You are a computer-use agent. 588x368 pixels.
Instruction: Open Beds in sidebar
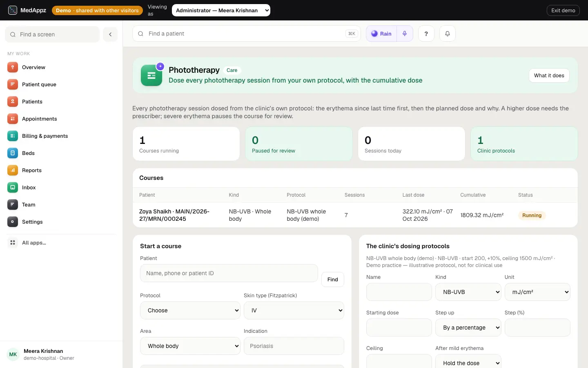(x=61, y=153)
